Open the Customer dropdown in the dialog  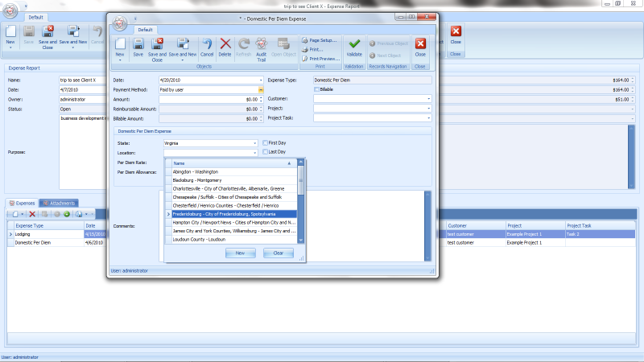pos(428,98)
